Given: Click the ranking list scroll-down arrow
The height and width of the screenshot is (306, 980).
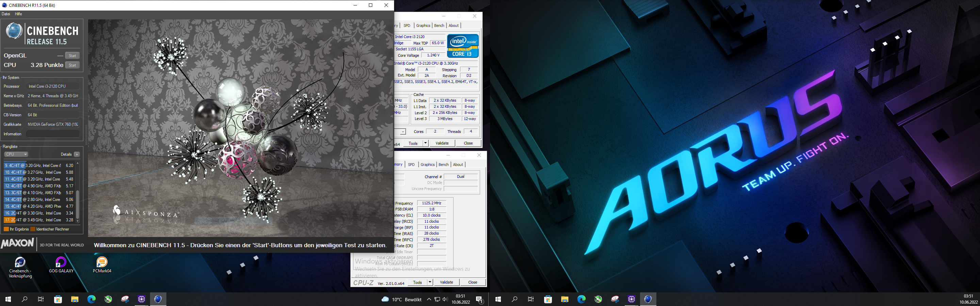Looking at the screenshot, I should pos(78,221).
